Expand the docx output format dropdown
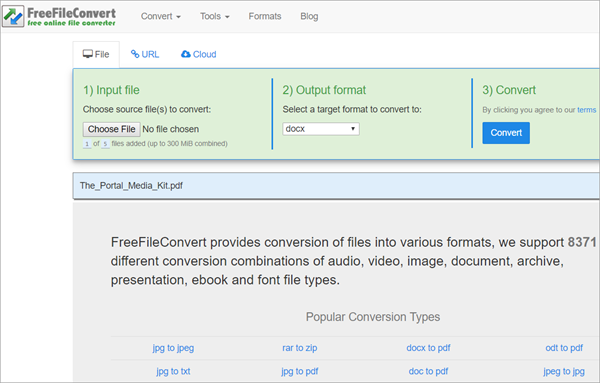Viewport: 600px width, 383px height. [x=321, y=129]
